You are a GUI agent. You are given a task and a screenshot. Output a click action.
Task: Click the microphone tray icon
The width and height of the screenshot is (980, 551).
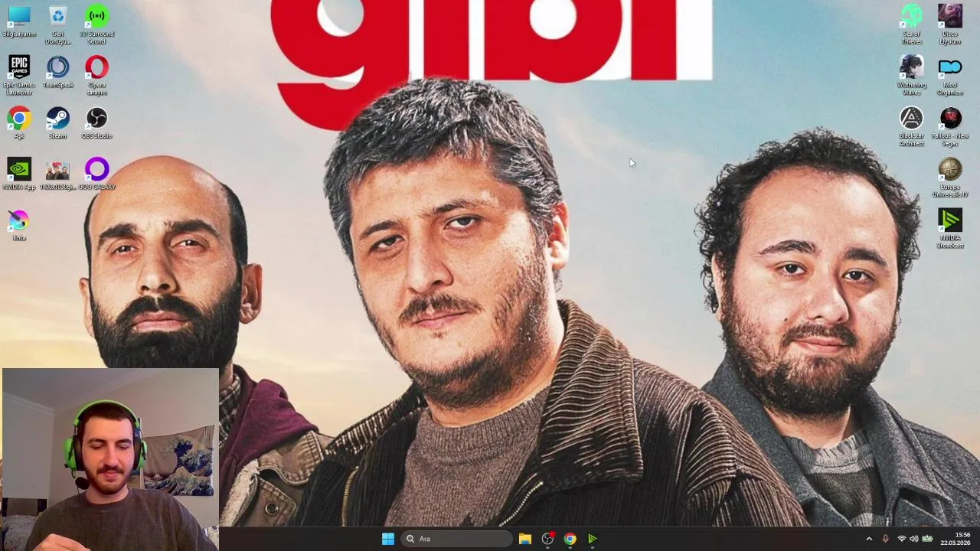[886, 539]
